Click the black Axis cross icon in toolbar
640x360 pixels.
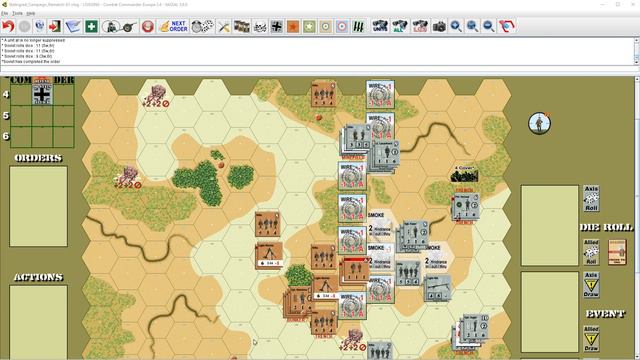pyautogui.click(x=277, y=27)
